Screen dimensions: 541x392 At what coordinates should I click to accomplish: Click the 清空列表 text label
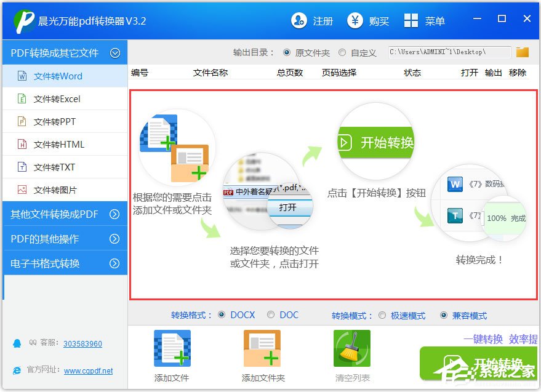click(x=353, y=378)
